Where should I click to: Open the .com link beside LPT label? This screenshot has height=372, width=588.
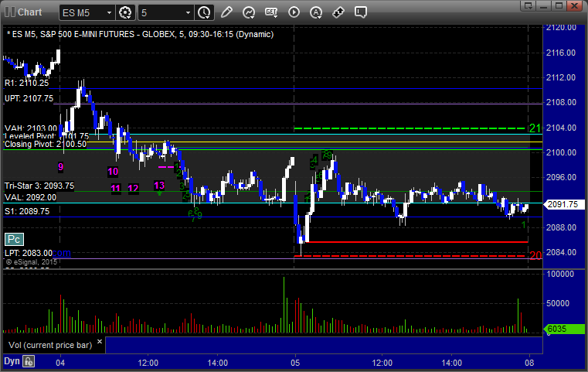point(62,253)
